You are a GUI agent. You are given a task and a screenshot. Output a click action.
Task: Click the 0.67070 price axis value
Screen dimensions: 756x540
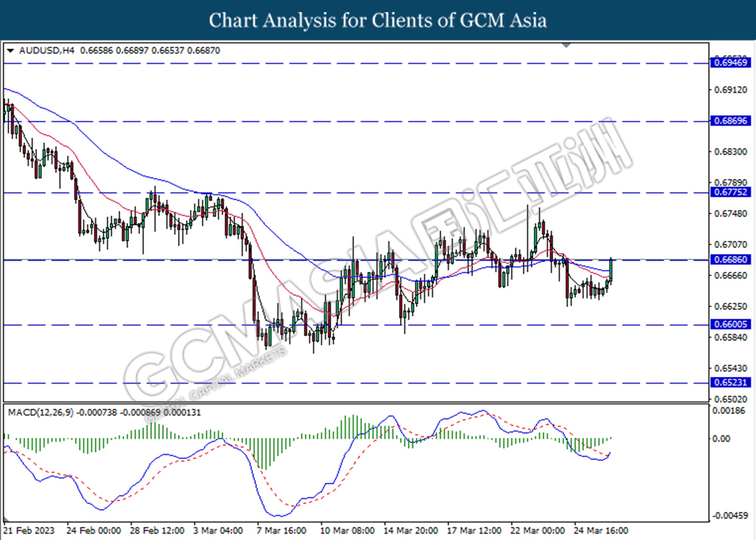click(x=730, y=245)
